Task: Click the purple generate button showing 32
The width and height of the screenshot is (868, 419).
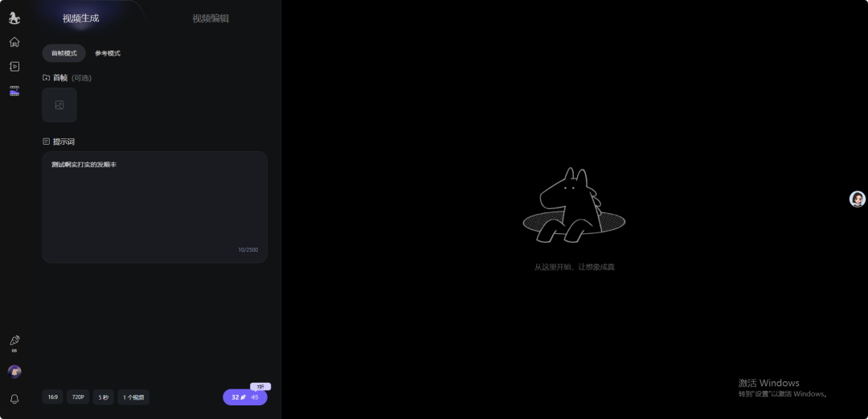Action: click(244, 397)
